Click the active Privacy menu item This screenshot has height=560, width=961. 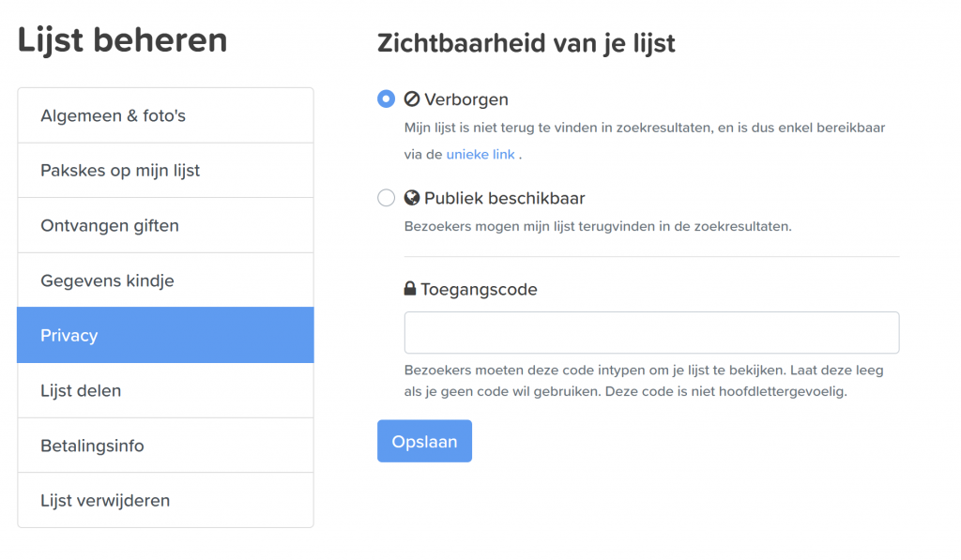click(165, 335)
